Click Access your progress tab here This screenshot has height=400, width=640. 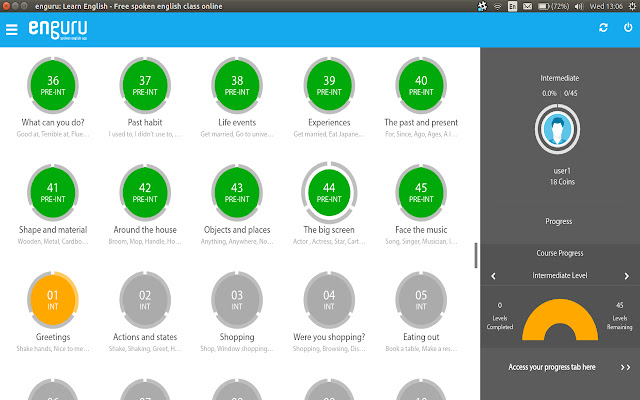click(x=552, y=367)
